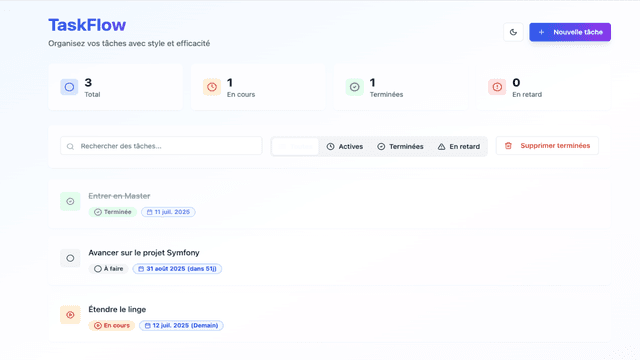Show only En retard tasks
This screenshot has width=640, height=360.
click(459, 147)
